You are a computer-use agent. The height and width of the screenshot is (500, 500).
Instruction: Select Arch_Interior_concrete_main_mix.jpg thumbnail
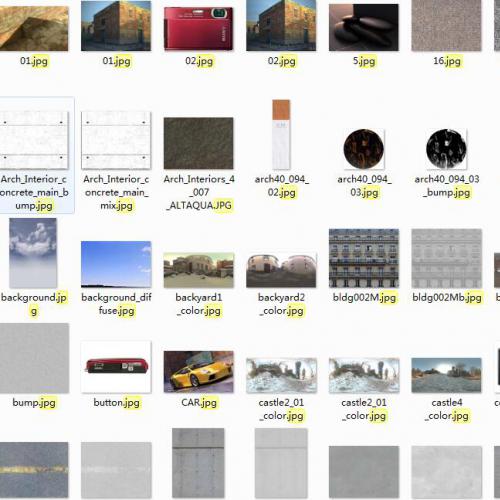(x=116, y=140)
